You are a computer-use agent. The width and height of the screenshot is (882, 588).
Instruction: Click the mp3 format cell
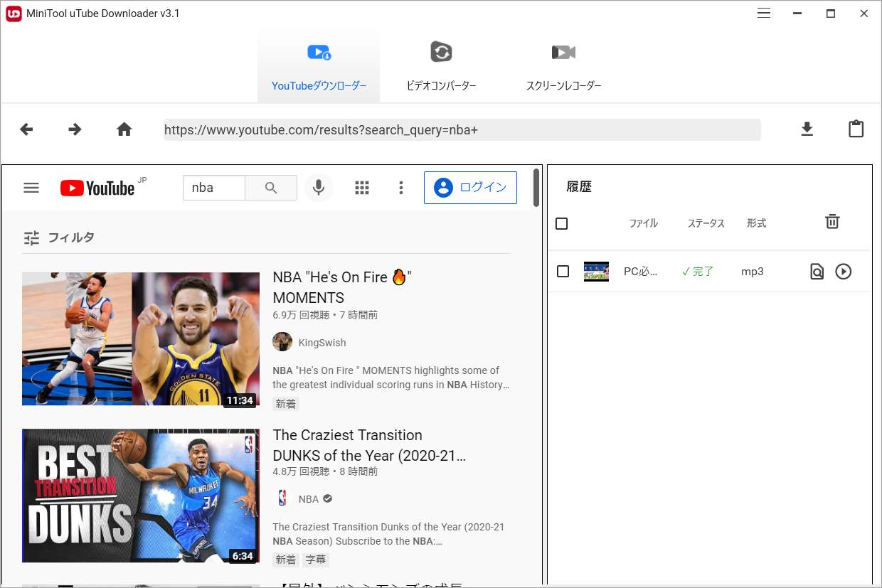point(753,272)
